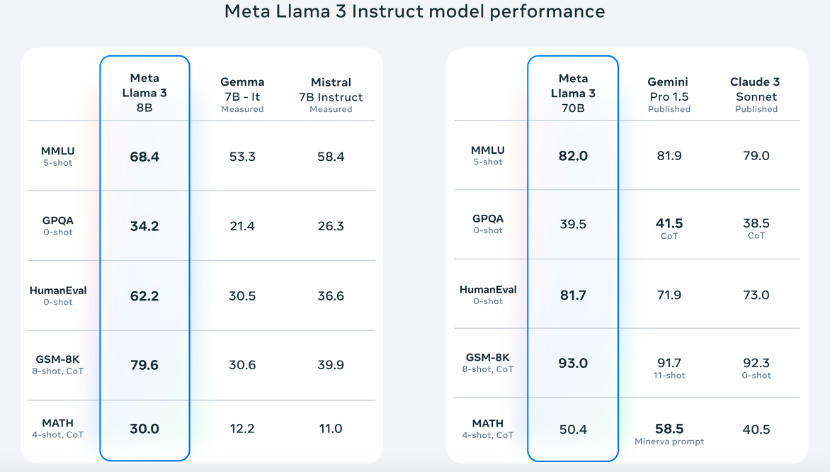Screen dimensions: 830x472
Task: Click the 62.2 HumanEval score cell
Action: 145,296
